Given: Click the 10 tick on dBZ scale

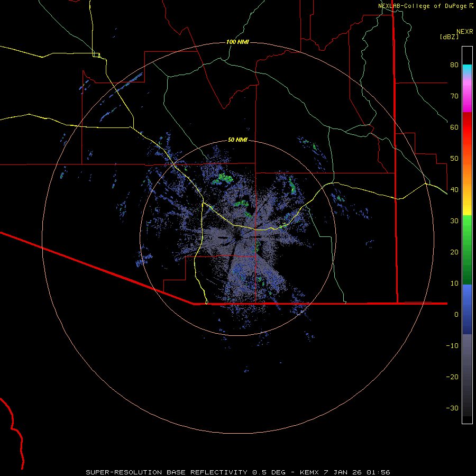Looking at the screenshot, I should 454,283.
